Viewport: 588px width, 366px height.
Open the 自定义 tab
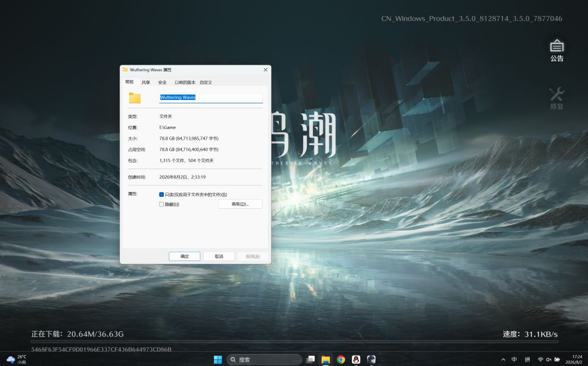205,83
